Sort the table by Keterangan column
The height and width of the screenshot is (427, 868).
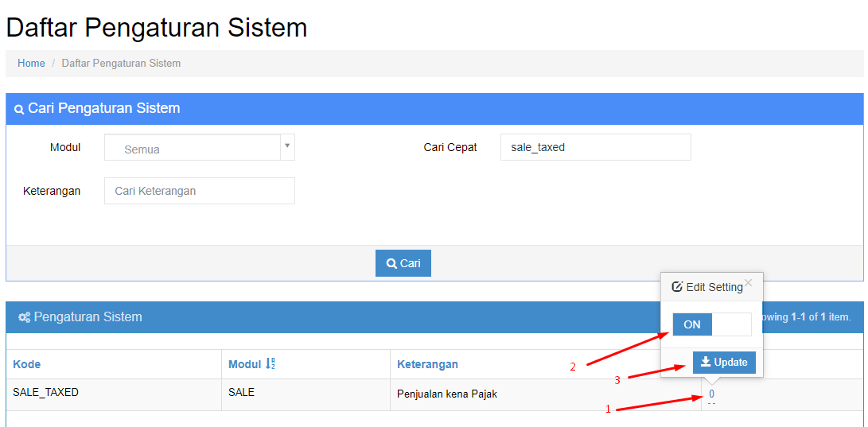(427, 364)
